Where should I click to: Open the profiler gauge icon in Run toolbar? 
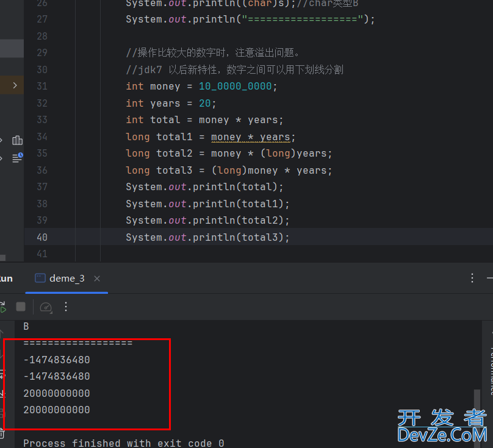46,307
